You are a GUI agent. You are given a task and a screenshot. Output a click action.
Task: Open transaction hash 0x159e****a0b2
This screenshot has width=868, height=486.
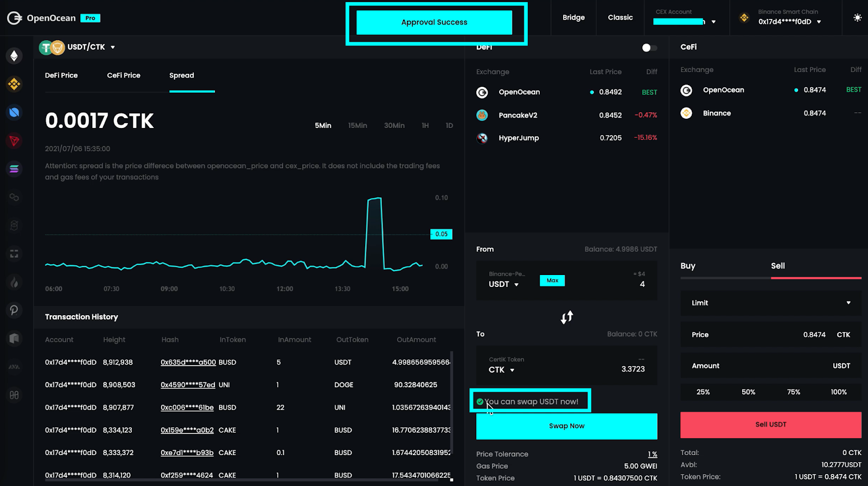click(x=187, y=431)
